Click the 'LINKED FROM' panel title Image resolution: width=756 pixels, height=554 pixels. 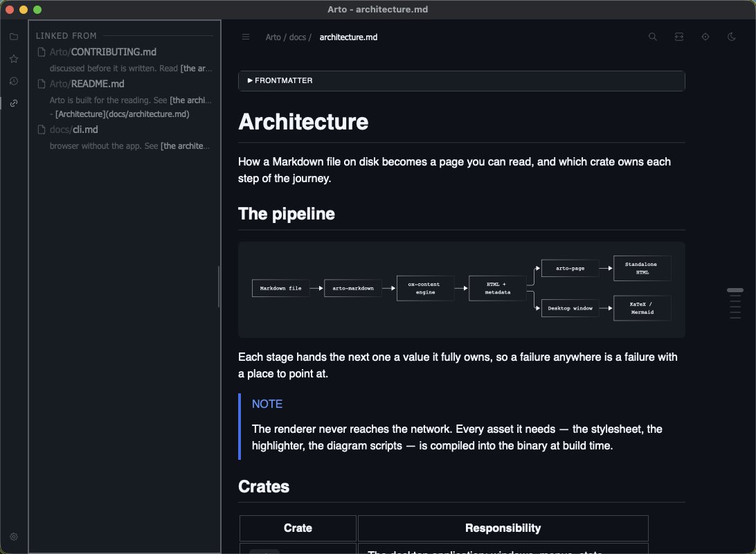coord(66,36)
